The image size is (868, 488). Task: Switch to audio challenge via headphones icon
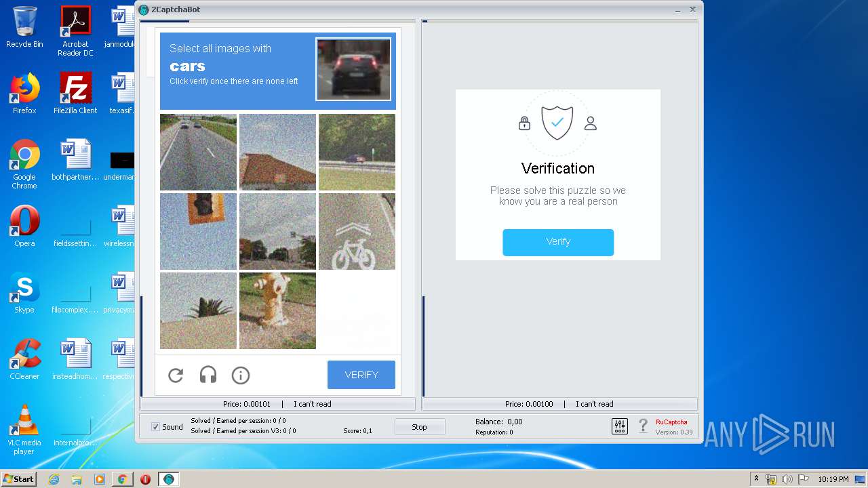click(x=208, y=375)
